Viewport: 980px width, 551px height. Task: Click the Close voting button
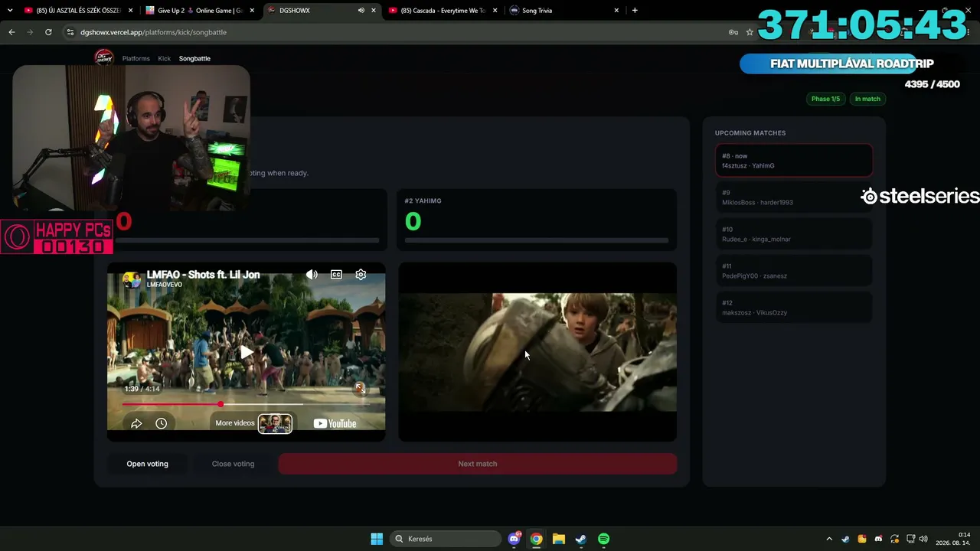tap(233, 464)
